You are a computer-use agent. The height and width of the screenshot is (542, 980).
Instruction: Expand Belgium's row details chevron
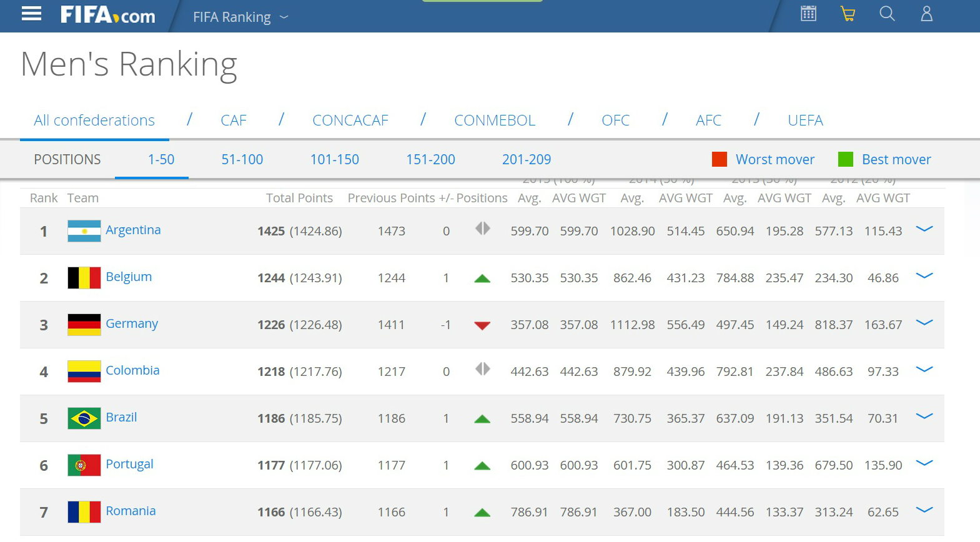(924, 276)
